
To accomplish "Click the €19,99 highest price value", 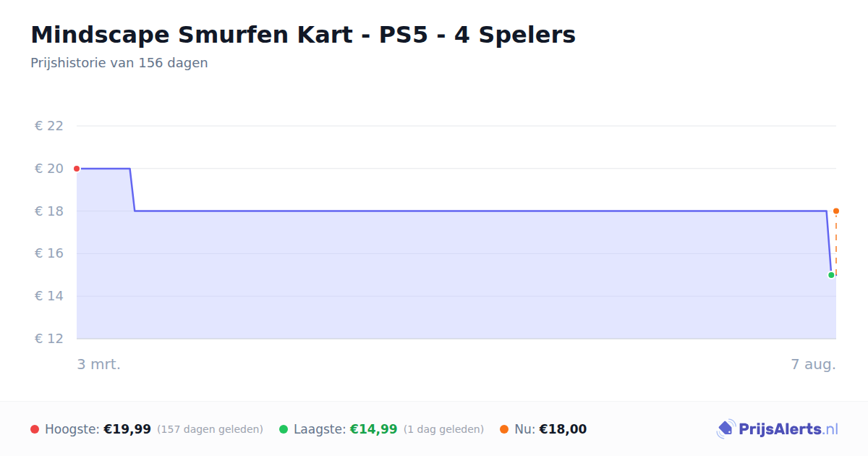I will coord(127,429).
